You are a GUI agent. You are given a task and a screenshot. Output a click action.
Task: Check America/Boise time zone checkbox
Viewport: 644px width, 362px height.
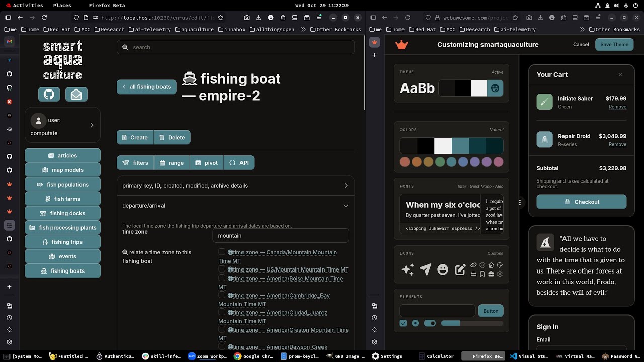coord(222,278)
